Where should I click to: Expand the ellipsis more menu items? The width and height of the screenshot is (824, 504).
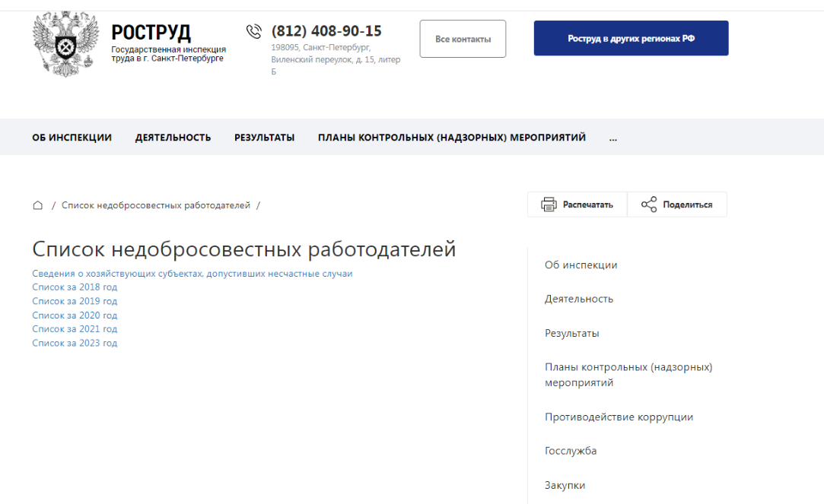(x=612, y=138)
